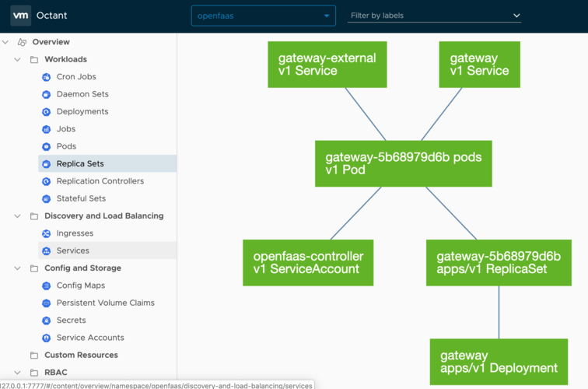Click the Deployments sidebar icon
The image size is (588, 389).
[46, 112]
